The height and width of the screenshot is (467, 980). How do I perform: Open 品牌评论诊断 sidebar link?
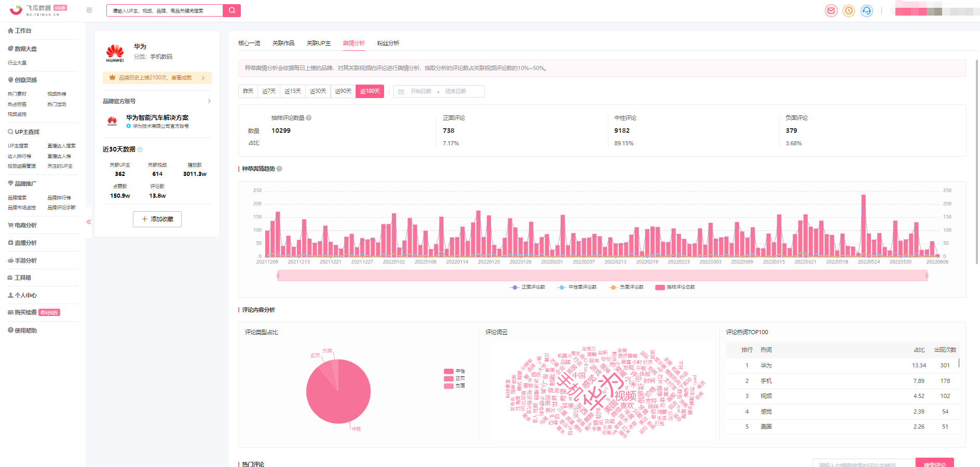pyautogui.click(x=62, y=208)
